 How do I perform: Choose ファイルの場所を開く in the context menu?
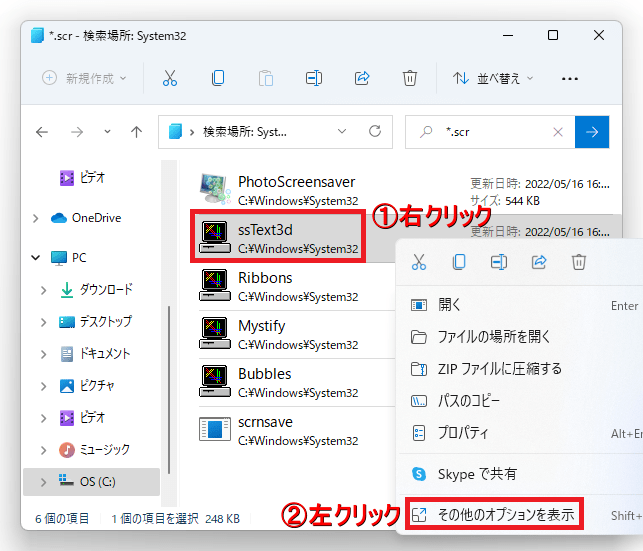(x=521, y=337)
